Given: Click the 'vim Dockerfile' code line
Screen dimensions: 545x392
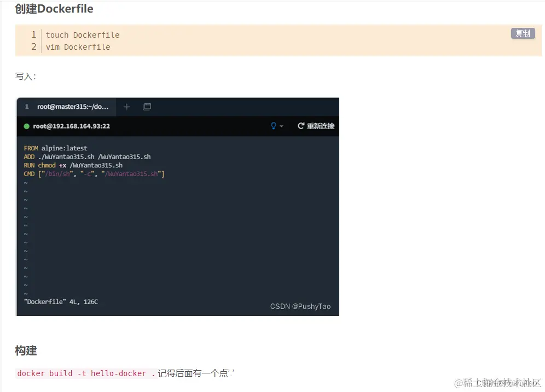Looking at the screenshot, I should coord(78,47).
